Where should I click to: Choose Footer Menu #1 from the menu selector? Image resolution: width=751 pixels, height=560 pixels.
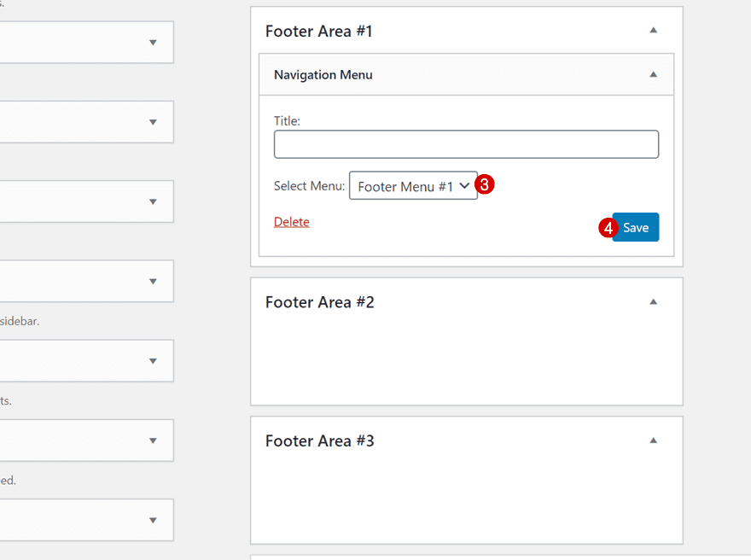413,185
